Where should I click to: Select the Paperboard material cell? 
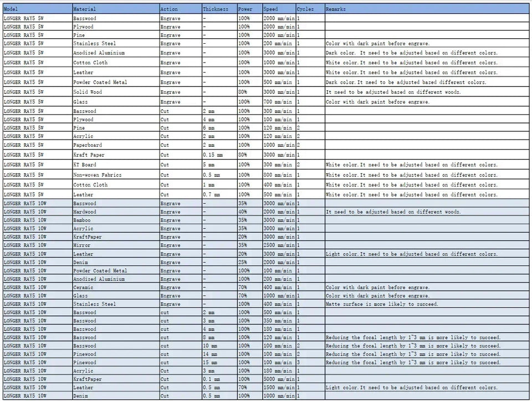tap(116, 145)
